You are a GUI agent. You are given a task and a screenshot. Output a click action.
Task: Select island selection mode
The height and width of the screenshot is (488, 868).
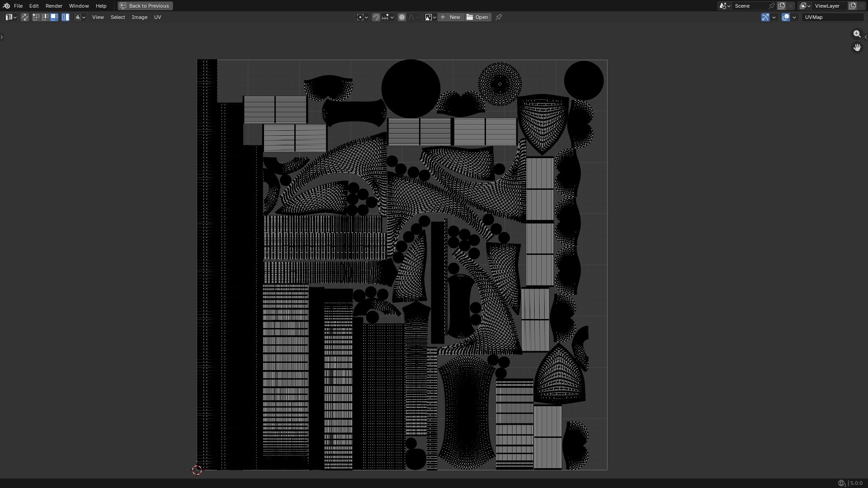tap(66, 17)
